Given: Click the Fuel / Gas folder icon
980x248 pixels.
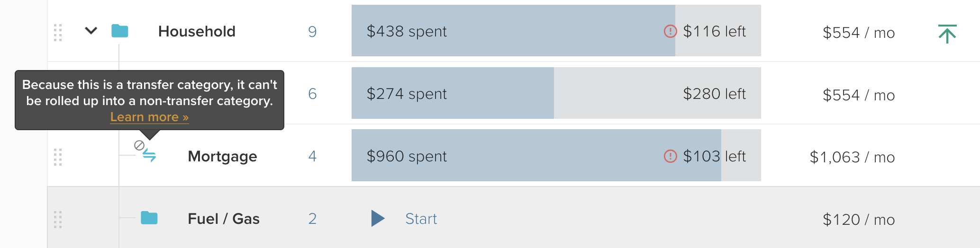Looking at the screenshot, I should pyautogui.click(x=149, y=218).
